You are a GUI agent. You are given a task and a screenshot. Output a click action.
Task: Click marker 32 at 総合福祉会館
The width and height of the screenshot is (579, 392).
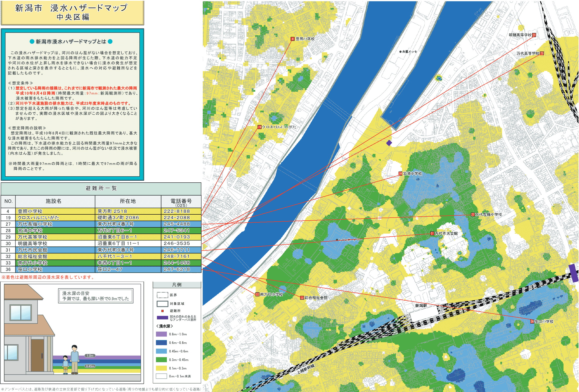[302, 298]
